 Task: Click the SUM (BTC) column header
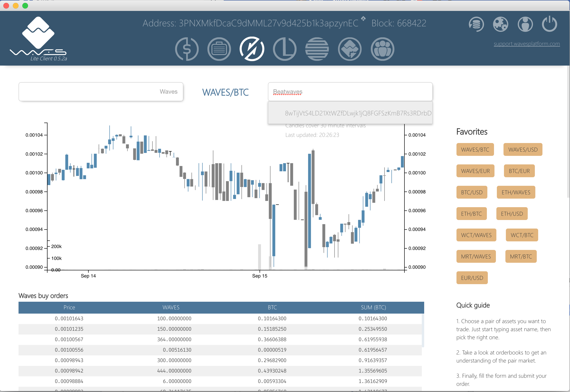pyautogui.click(x=373, y=307)
